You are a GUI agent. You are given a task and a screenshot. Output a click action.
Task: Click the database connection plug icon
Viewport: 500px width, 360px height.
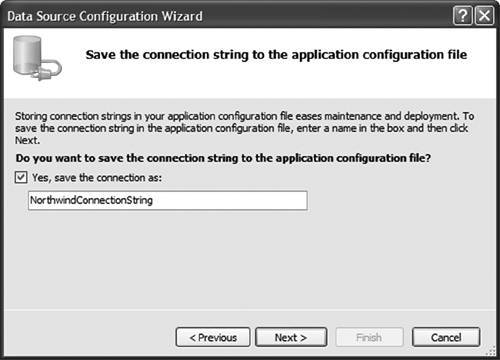point(37,58)
